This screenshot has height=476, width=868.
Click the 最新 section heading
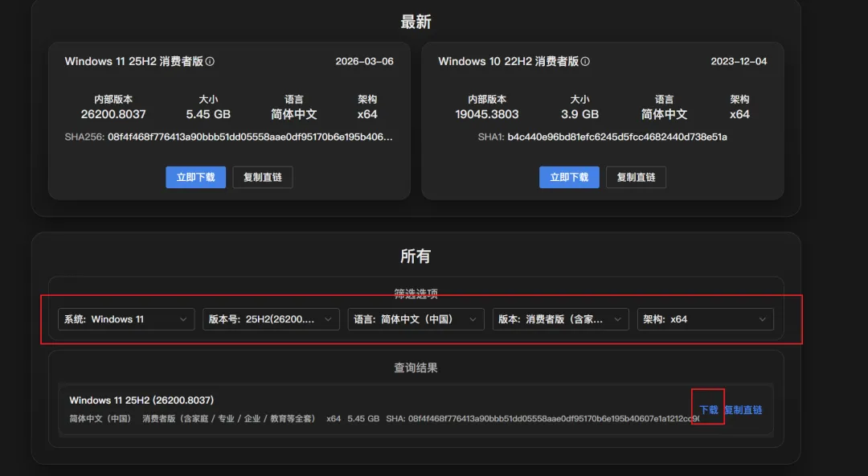pyautogui.click(x=416, y=23)
